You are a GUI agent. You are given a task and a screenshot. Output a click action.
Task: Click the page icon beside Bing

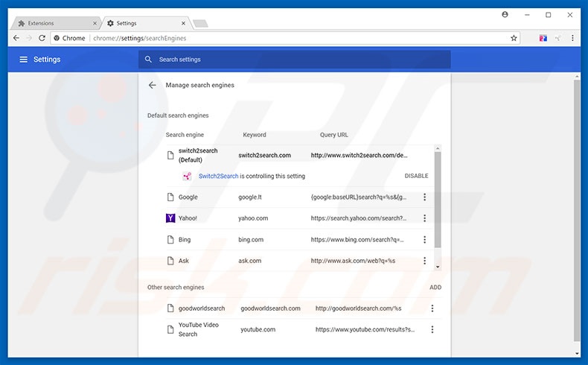point(170,239)
